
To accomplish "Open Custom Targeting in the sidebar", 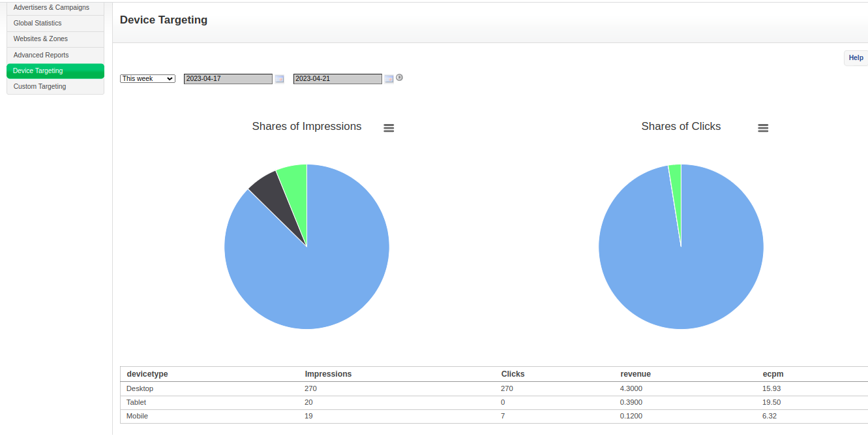I will [x=40, y=87].
